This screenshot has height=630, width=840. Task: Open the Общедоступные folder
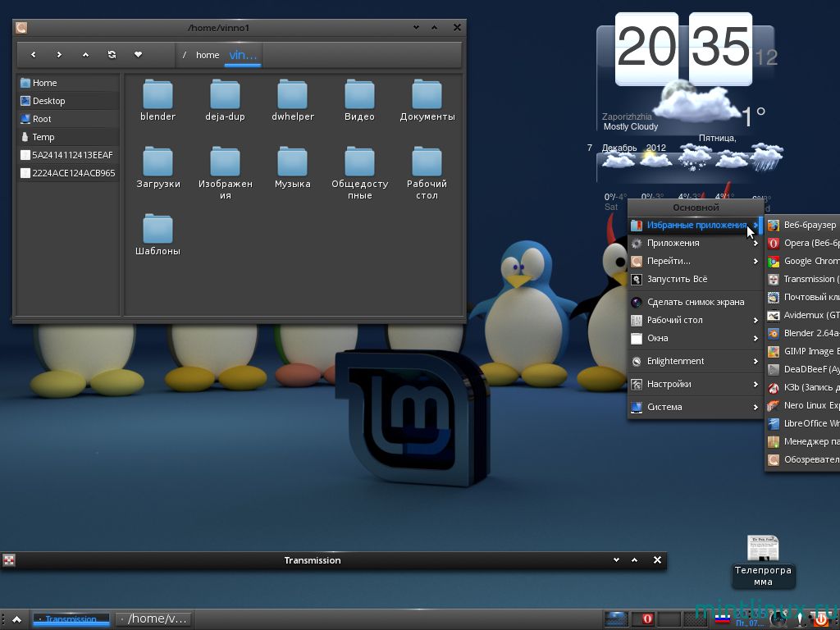[359, 173]
